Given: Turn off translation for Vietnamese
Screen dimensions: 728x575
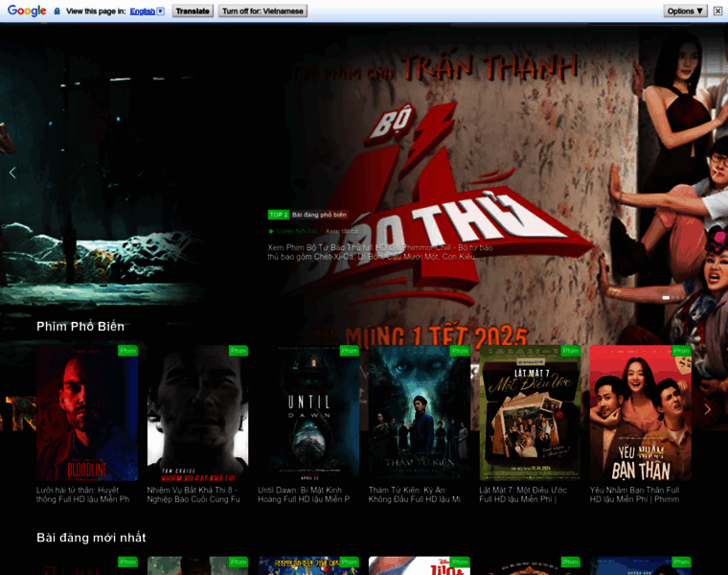Looking at the screenshot, I should pos(262,11).
